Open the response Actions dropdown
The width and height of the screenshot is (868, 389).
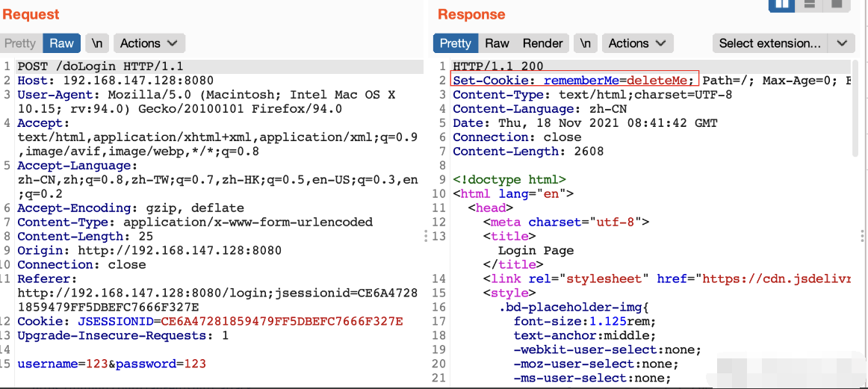(x=638, y=43)
